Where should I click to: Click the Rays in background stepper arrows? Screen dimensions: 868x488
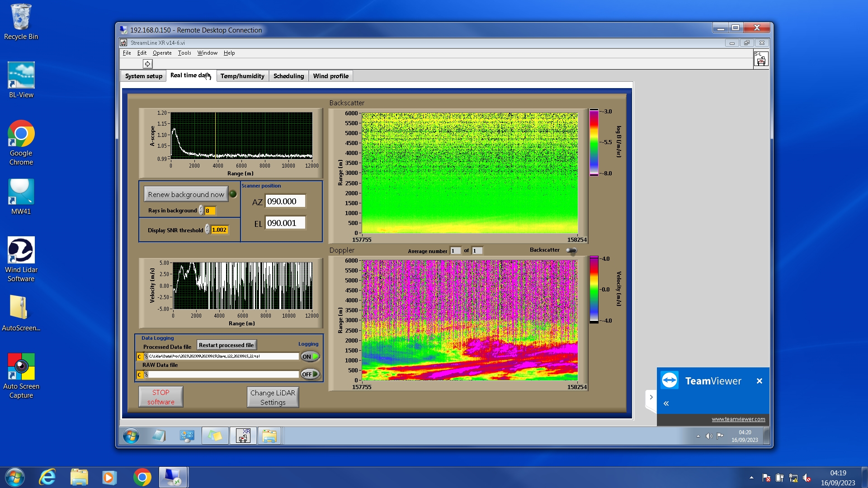[201, 211]
